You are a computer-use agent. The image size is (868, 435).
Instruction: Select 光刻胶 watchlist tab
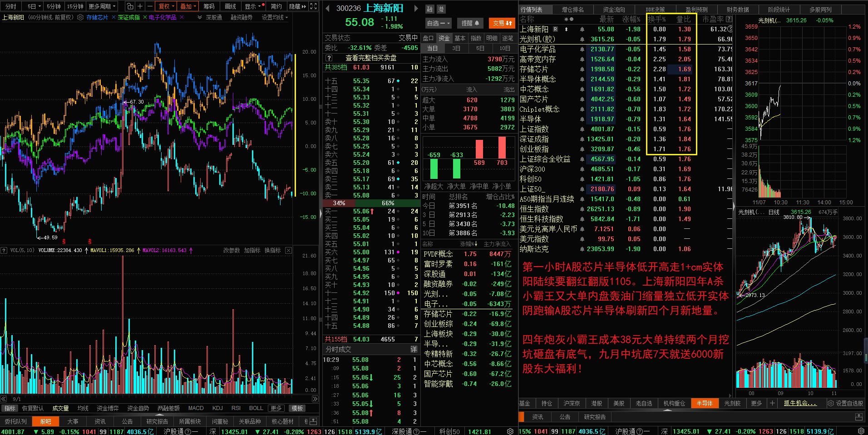pyautogui.click(x=732, y=403)
